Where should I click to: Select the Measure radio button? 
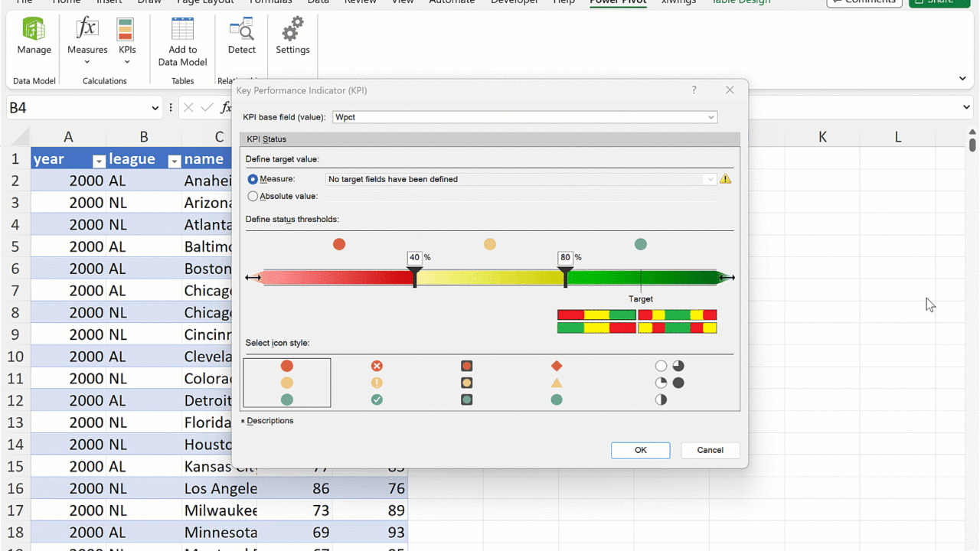(253, 179)
